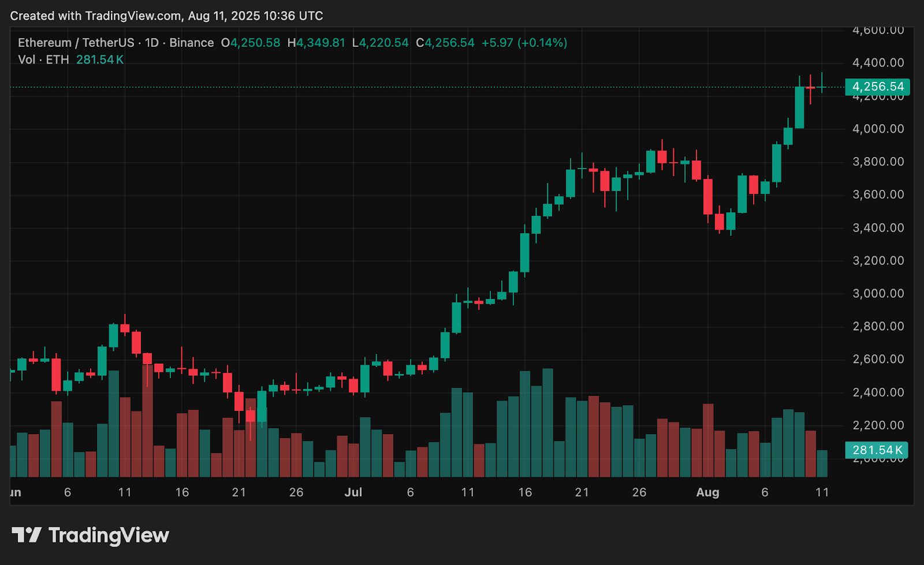Image resolution: width=924 pixels, height=565 pixels.
Task: Click the Binance exchange label
Action: coord(191,43)
